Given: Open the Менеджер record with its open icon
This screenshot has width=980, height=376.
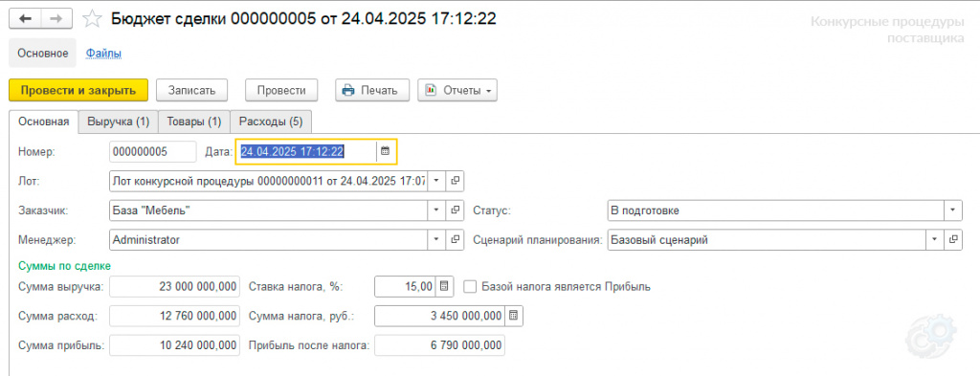Looking at the screenshot, I should [x=456, y=239].
